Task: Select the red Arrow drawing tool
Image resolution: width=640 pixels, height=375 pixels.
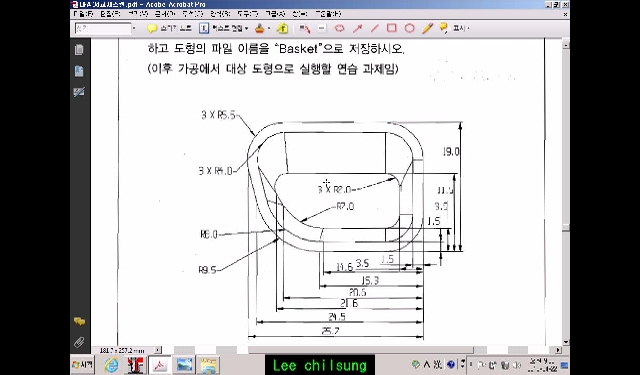Action: pos(357,28)
